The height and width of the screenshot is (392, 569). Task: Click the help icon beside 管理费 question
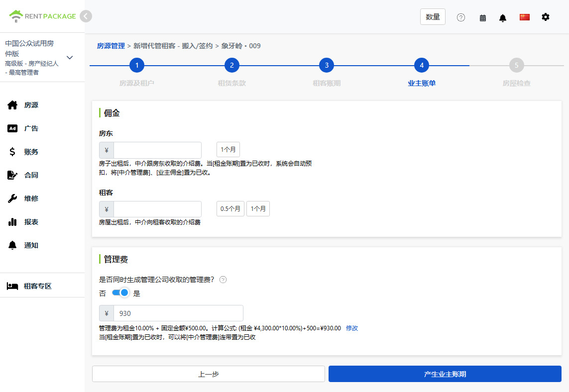[x=223, y=280]
